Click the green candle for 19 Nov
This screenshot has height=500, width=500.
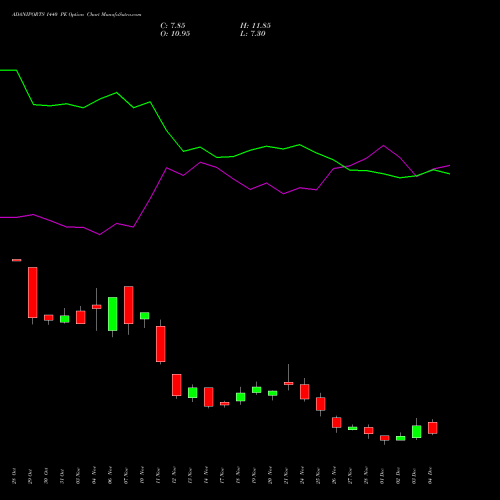point(257,390)
